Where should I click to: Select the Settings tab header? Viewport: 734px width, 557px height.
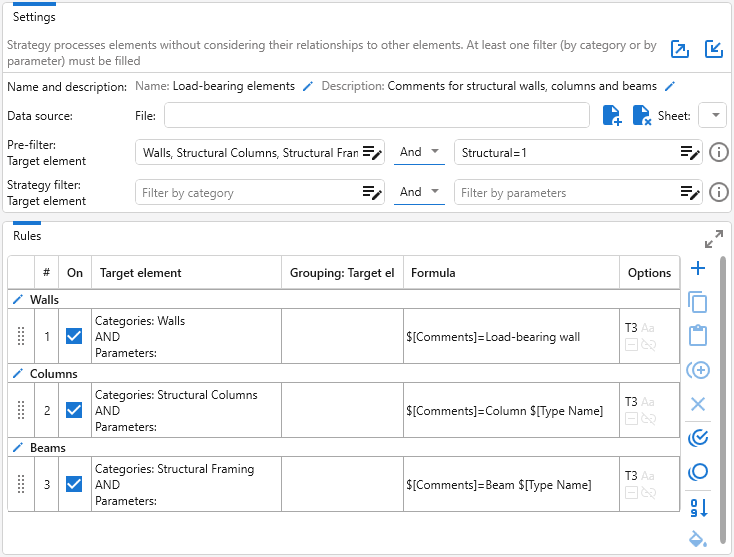pyautogui.click(x=34, y=17)
